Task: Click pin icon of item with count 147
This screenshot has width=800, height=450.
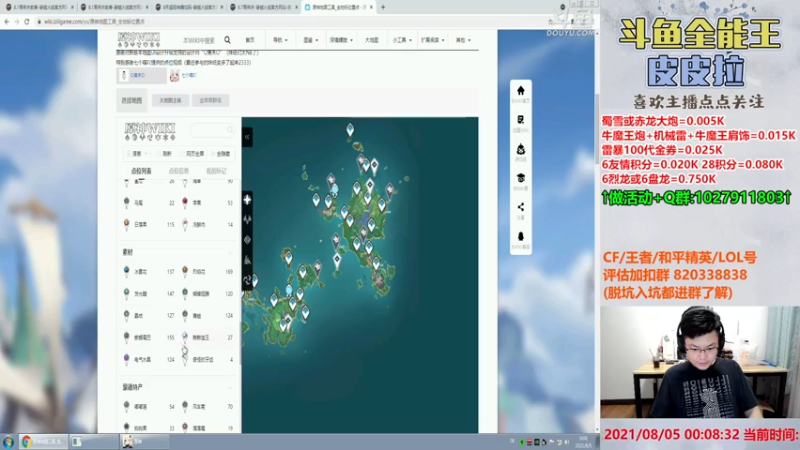Action: tap(127, 293)
